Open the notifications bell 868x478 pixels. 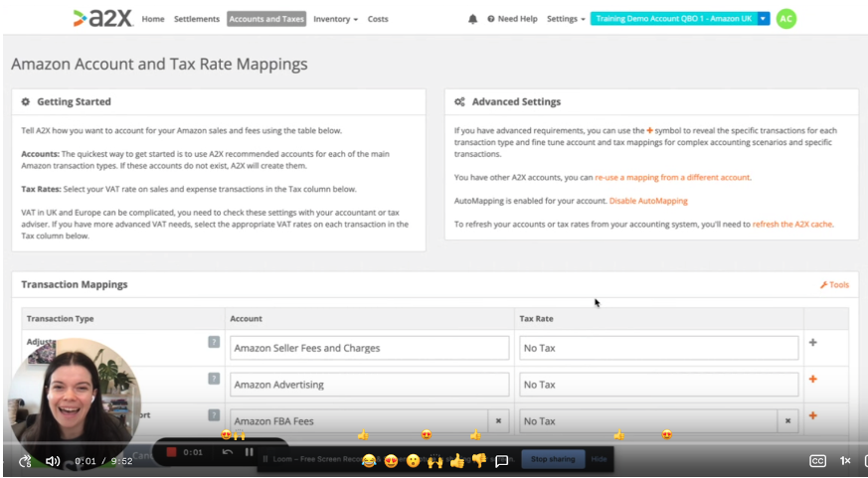click(x=472, y=19)
